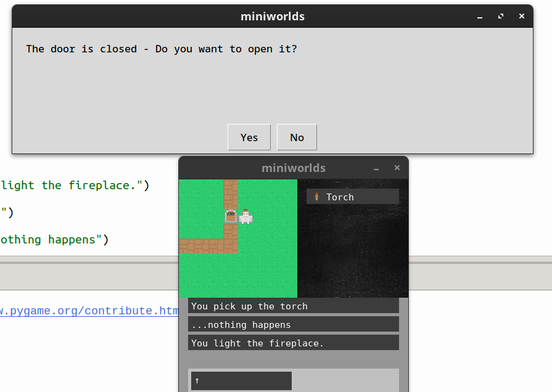Click the white knight player character
Image resolution: width=552 pixels, height=392 pixels.
245,216
